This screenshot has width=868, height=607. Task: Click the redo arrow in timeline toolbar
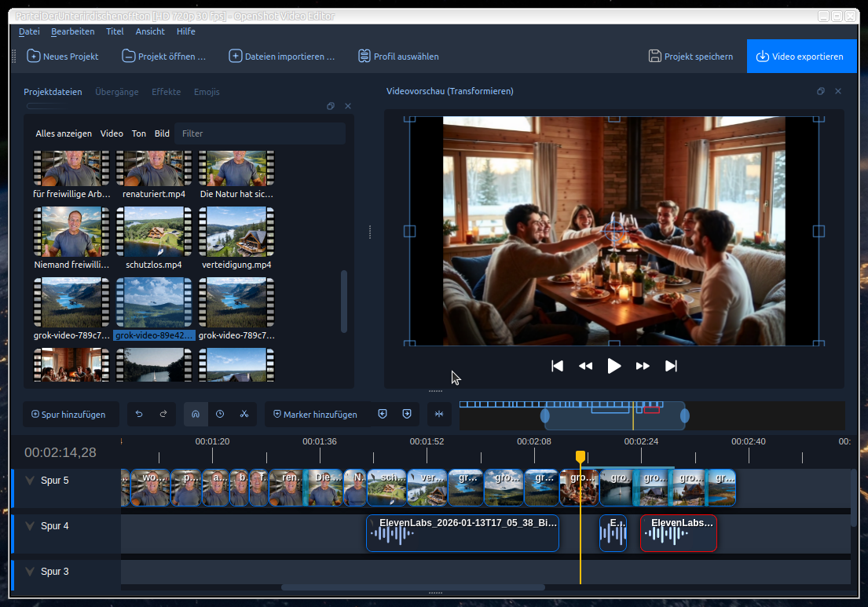163,415
